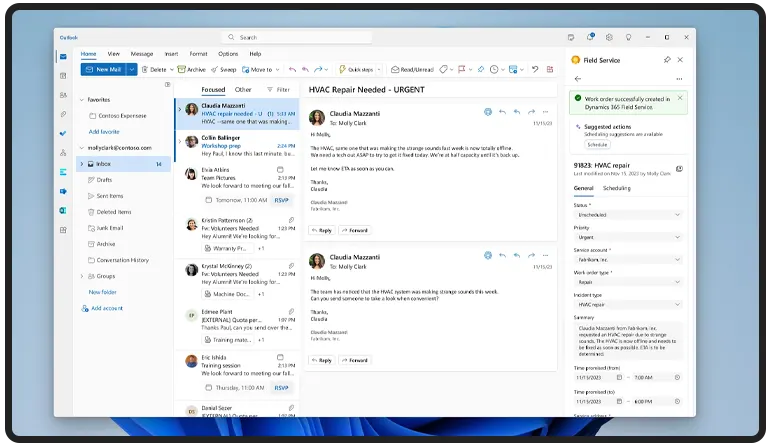Pin the Field Service pane
Image resolution: width=770 pixels, height=448 pixels.
coord(667,60)
